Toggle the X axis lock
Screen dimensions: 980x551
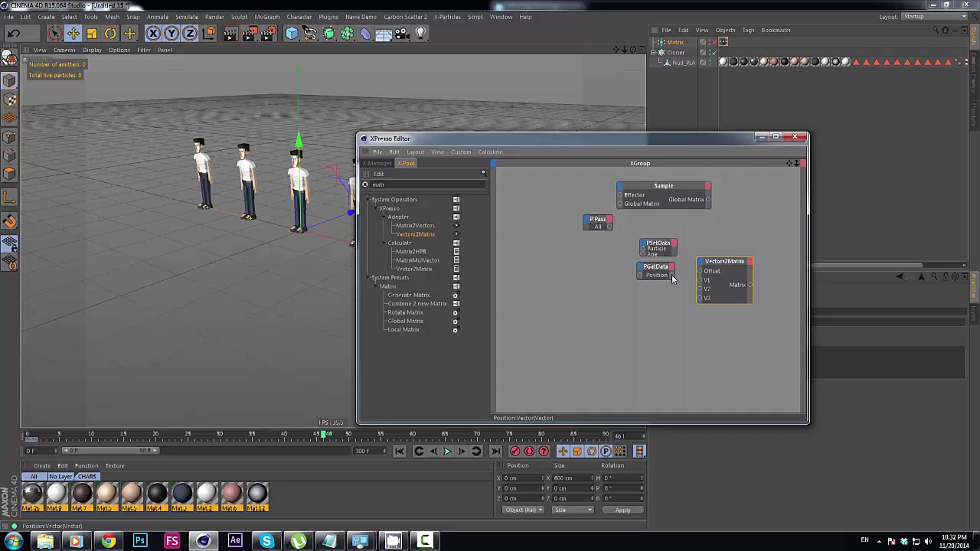[x=153, y=33]
